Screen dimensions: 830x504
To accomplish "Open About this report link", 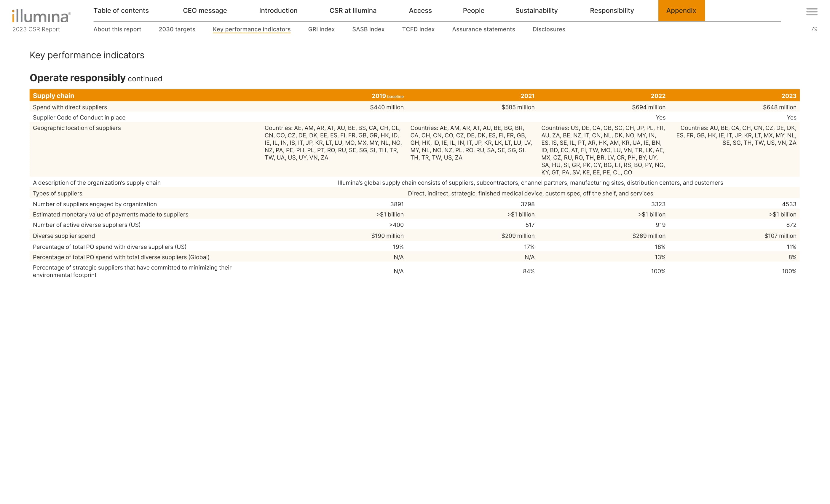I will click(117, 29).
